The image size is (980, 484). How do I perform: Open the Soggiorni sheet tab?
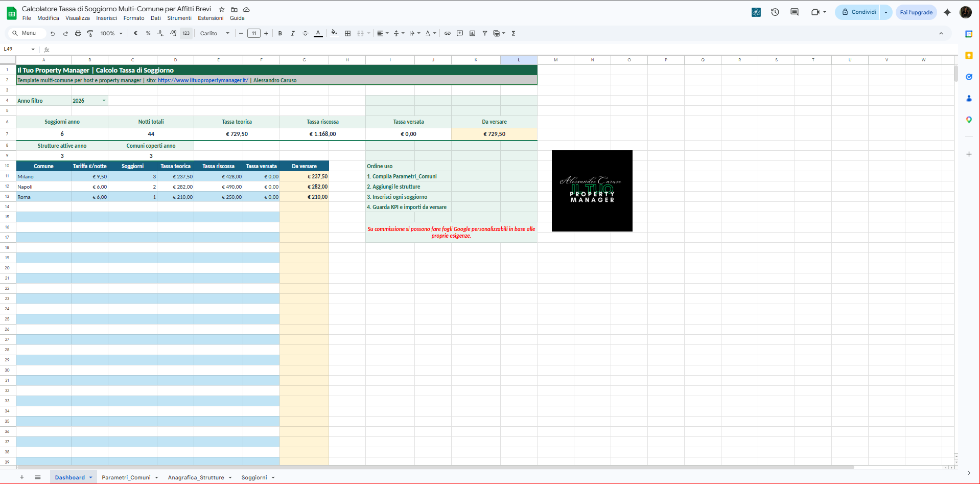tap(254, 477)
